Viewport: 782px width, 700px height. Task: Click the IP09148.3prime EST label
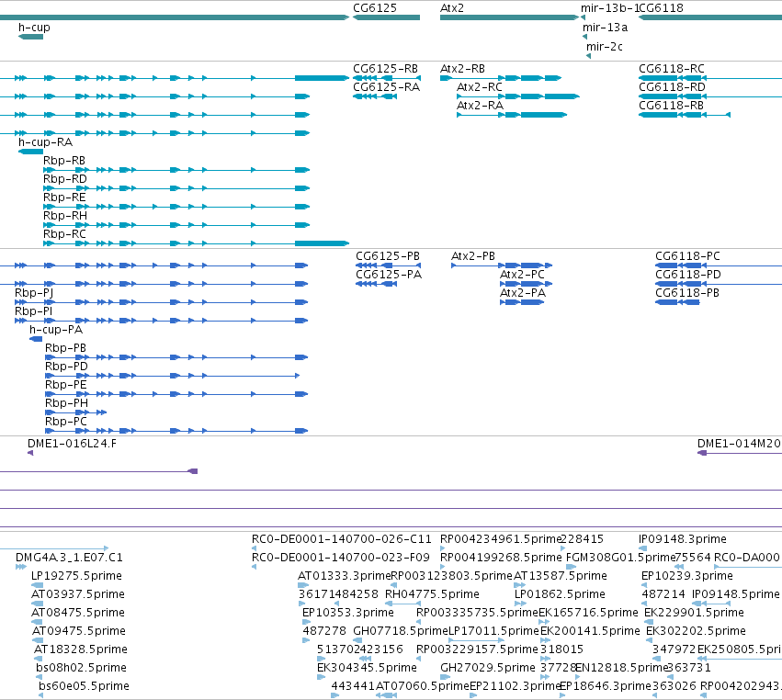[683, 539]
